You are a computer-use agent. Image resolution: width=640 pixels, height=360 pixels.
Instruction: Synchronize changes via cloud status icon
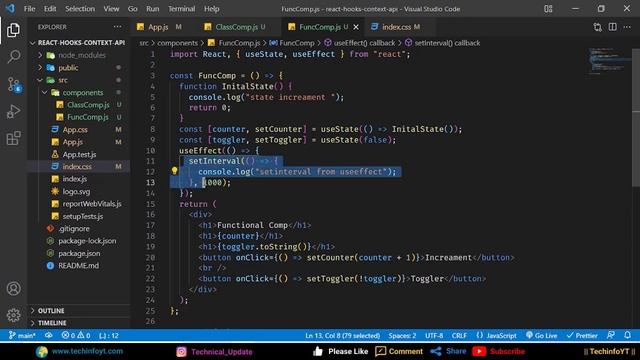point(49,336)
